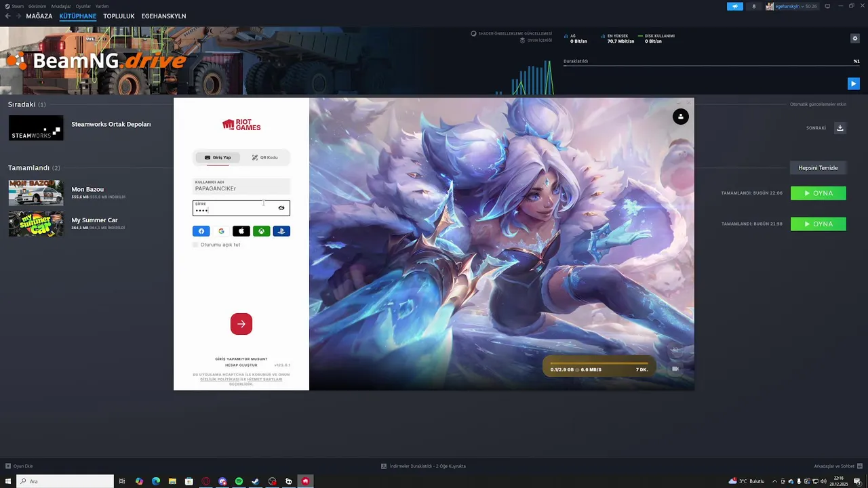The height and width of the screenshot is (488, 868).
Task: Click OYNA for Mon Bazou
Action: pos(818,193)
